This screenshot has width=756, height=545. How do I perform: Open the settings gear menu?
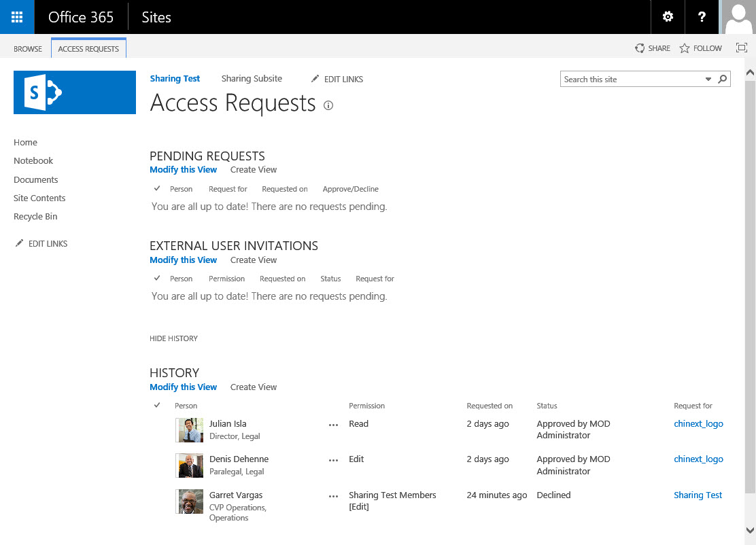[668, 17]
